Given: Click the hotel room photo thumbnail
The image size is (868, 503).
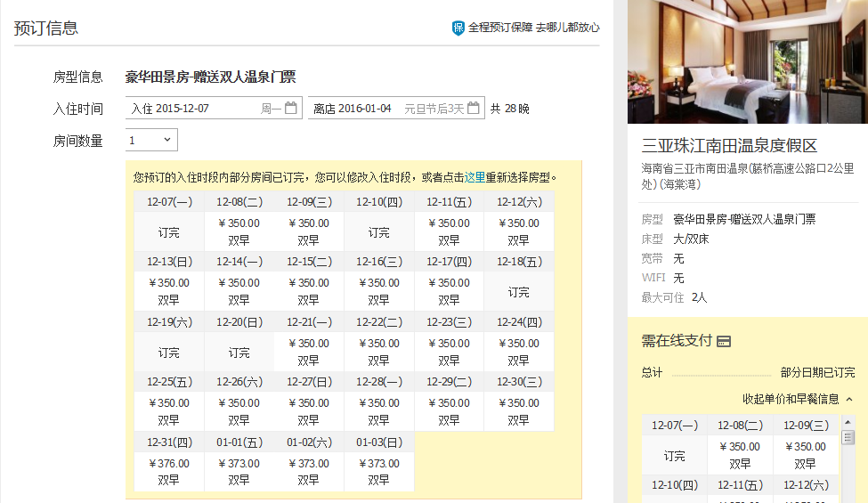Looking at the screenshot, I should (748, 61).
